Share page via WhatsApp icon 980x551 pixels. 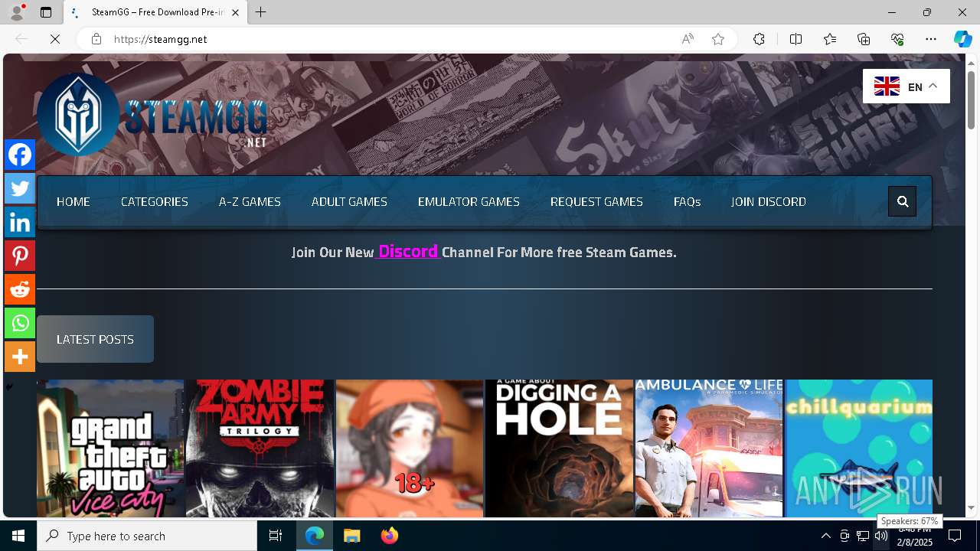point(20,323)
